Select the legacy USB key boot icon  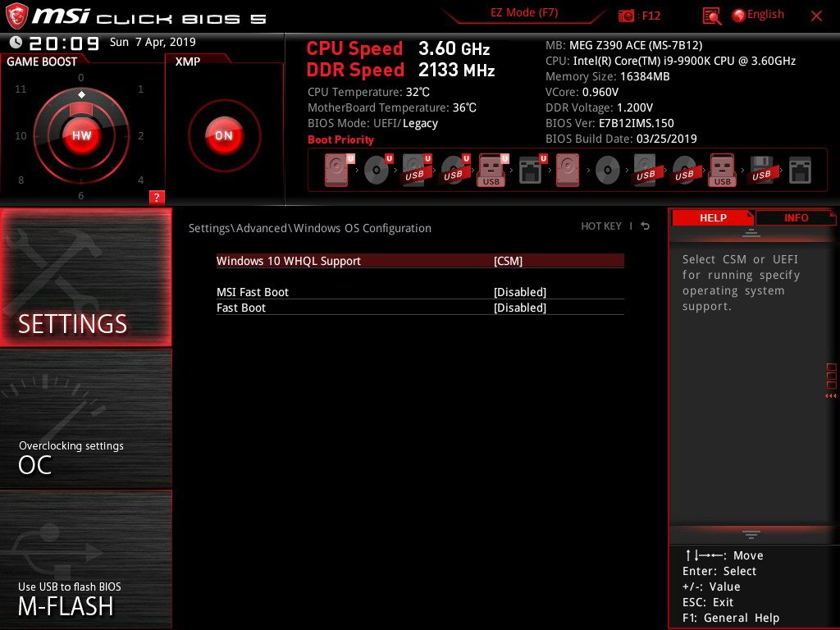click(x=722, y=170)
